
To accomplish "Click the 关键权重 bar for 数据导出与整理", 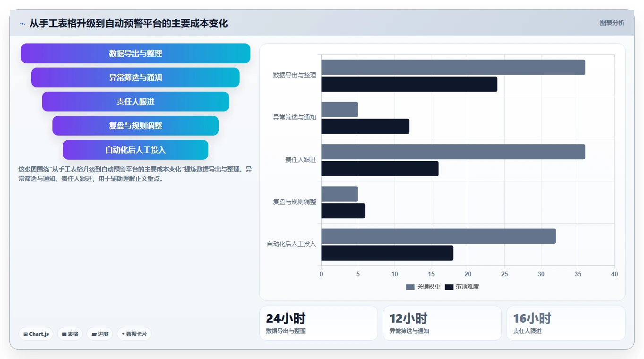I will pos(453,67).
